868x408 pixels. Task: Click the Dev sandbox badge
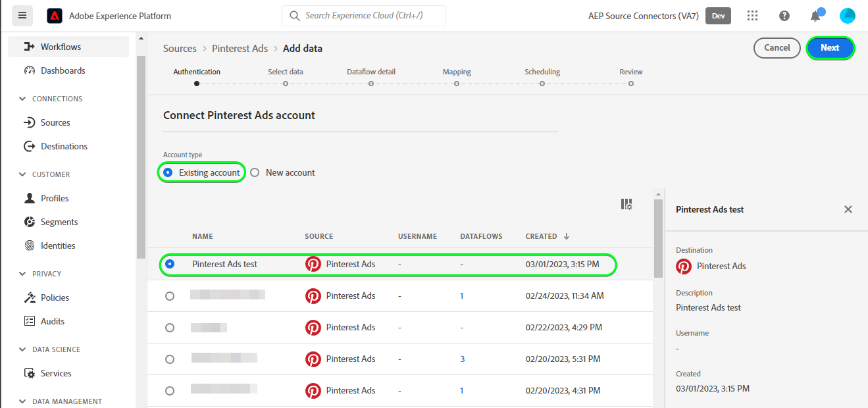pyautogui.click(x=718, y=16)
